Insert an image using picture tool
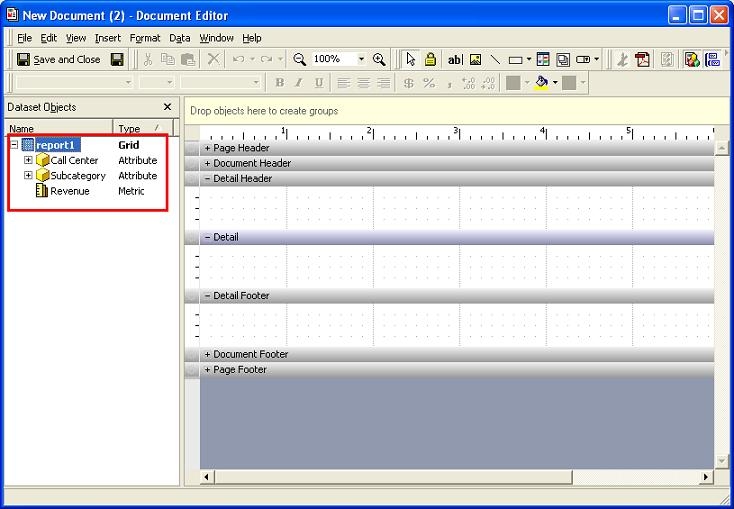Image resolution: width=734 pixels, height=509 pixels. (x=475, y=60)
